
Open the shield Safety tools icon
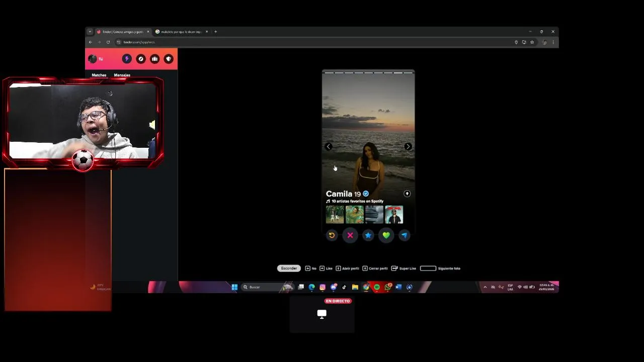[x=169, y=59]
